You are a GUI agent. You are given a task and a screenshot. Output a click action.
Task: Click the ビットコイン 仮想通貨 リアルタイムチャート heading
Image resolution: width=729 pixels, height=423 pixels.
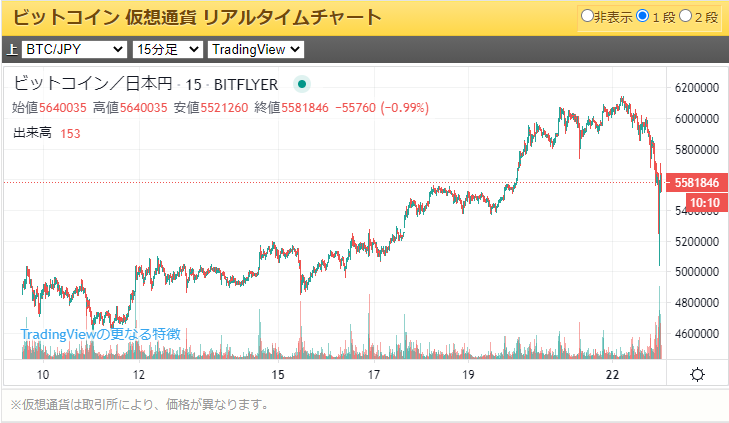click(196, 17)
